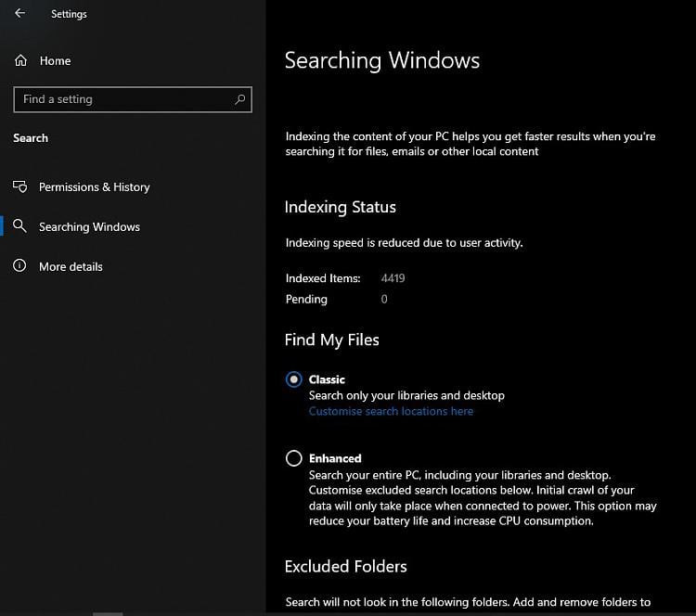Screen dimensions: 696x616
Task: Open Permissions & History page
Action: [x=94, y=186]
